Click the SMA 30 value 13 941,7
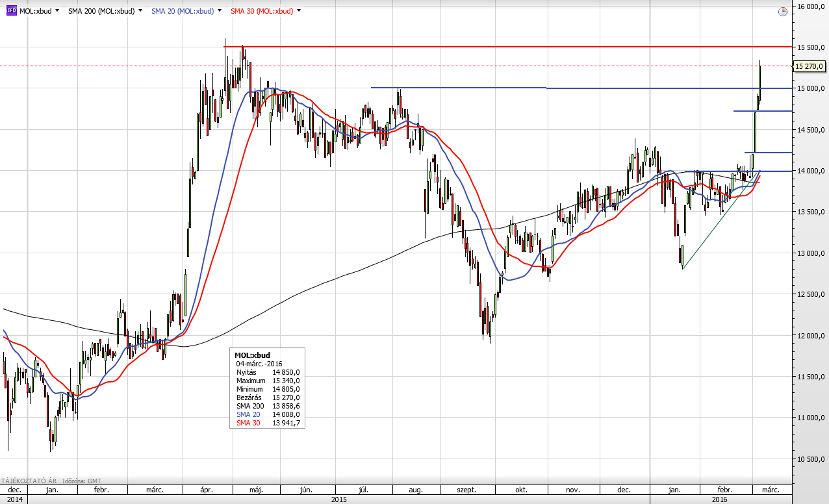This screenshot has height=504, width=829. [x=286, y=423]
